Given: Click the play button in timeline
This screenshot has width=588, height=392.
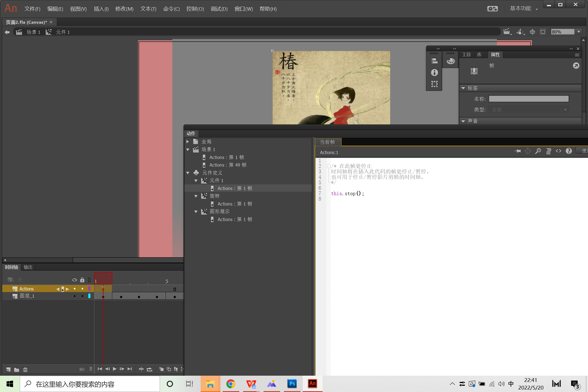Looking at the screenshot, I should (x=115, y=369).
